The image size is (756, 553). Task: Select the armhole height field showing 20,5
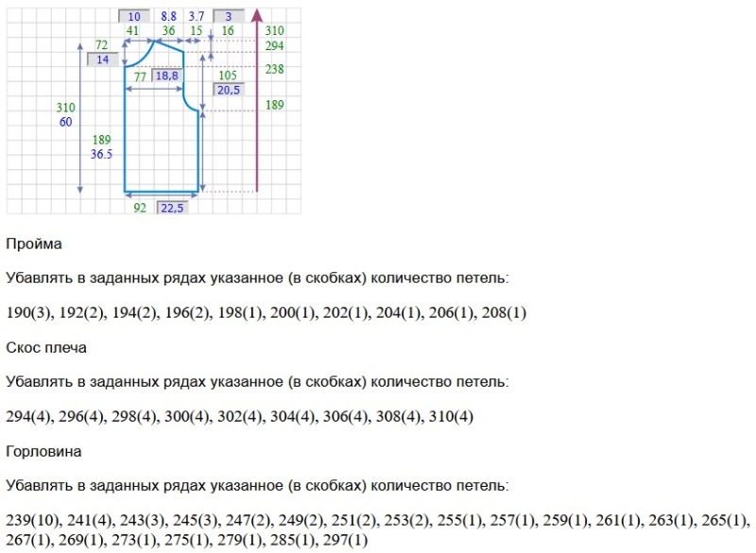(x=228, y=90)
